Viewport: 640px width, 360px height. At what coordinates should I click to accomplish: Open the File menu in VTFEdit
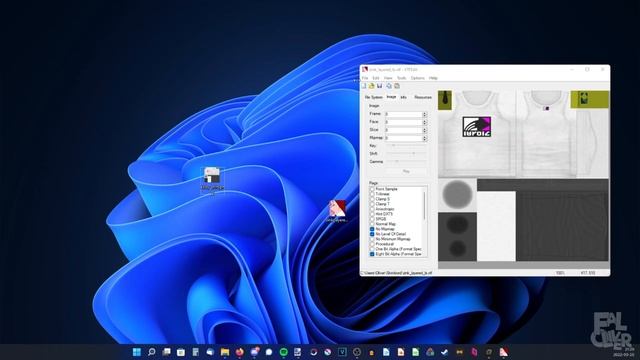[x=365, y=78]
